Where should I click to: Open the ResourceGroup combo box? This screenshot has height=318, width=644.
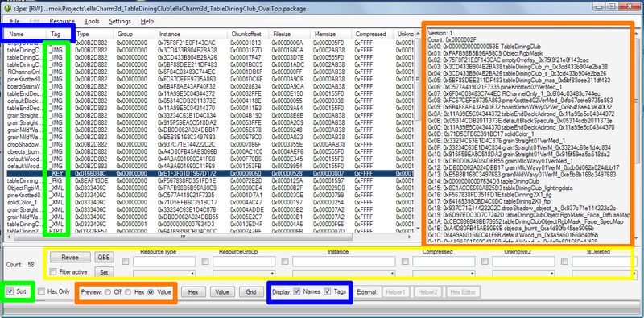coord(244,273)
